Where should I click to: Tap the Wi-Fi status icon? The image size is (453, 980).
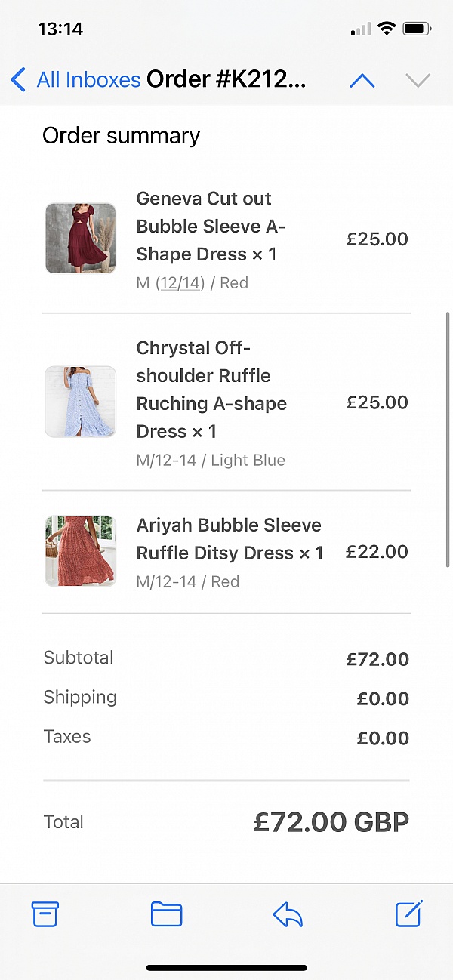387,29
